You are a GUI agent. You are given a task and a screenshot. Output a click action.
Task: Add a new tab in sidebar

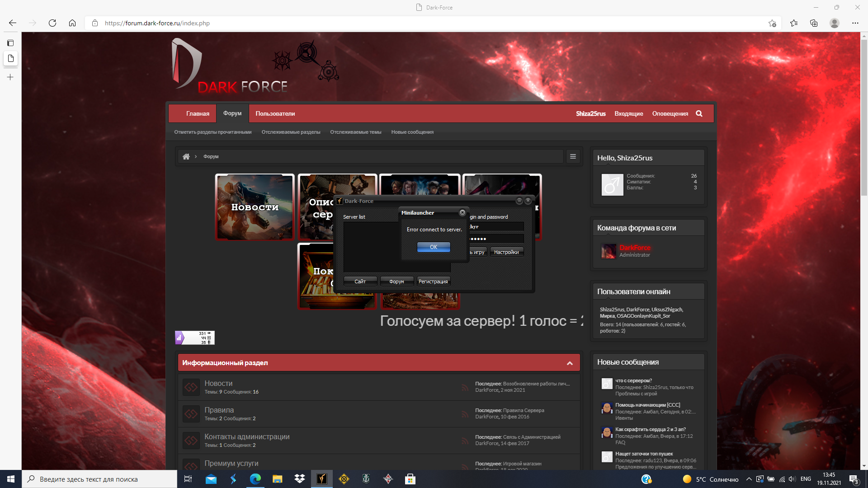click(x=10, y=77)
